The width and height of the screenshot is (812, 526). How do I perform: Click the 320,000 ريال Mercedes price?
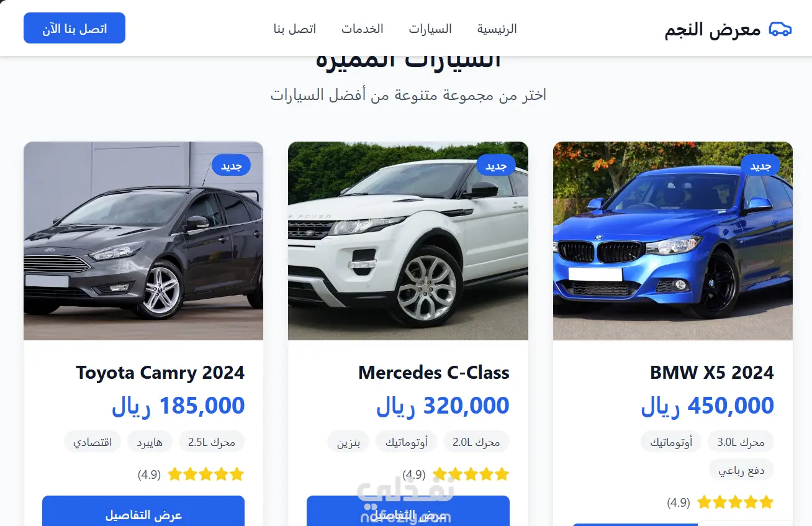(443, 406)
